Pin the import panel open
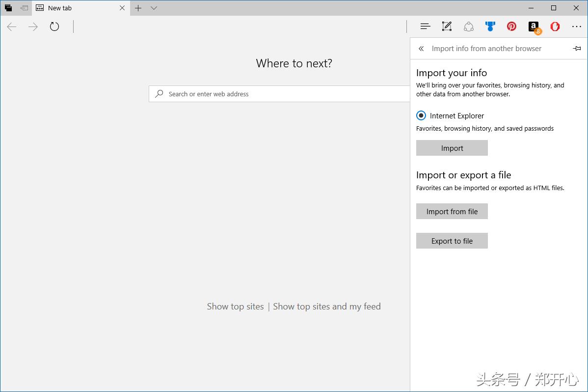 (x=577, y=48)
